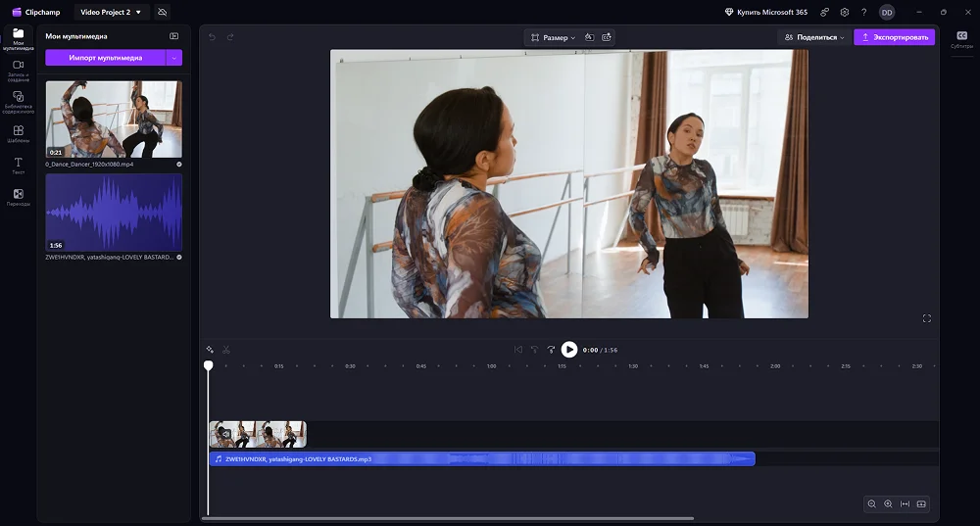Click the 1:30 mark on the ruler
Viewport: 980px width, 526px height.
click(x=633, y=366)
